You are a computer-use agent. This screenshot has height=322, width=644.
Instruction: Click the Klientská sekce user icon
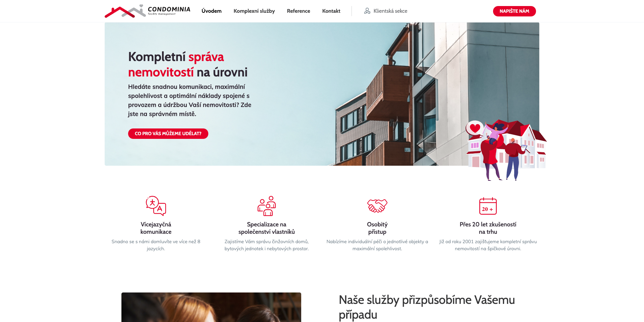click(x=367, y=11)
